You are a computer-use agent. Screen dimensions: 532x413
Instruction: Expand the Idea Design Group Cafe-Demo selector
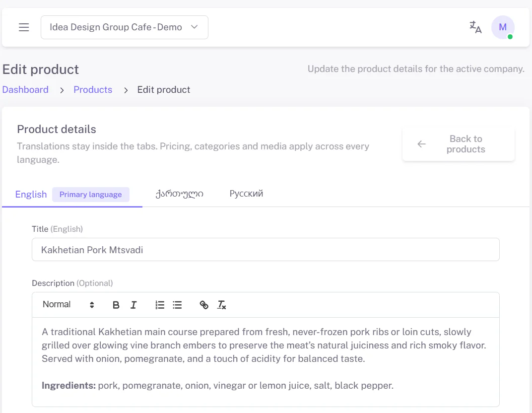[125, 27]
